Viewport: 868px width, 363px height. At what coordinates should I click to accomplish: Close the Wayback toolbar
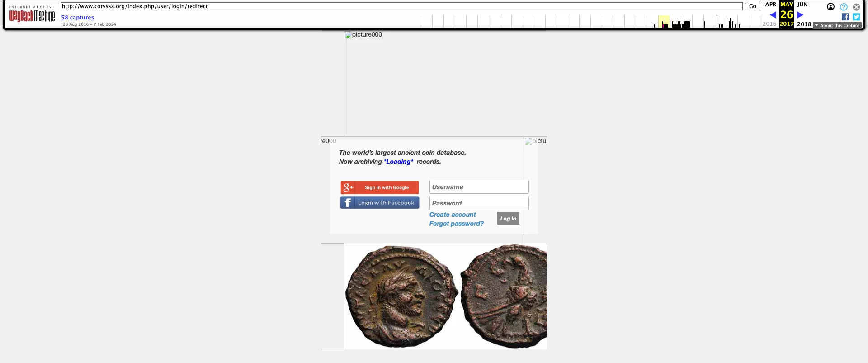click(856, 7)
